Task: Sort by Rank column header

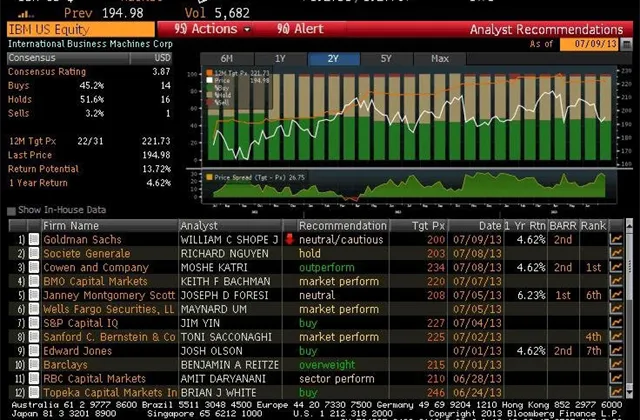Action: [593, 226]
